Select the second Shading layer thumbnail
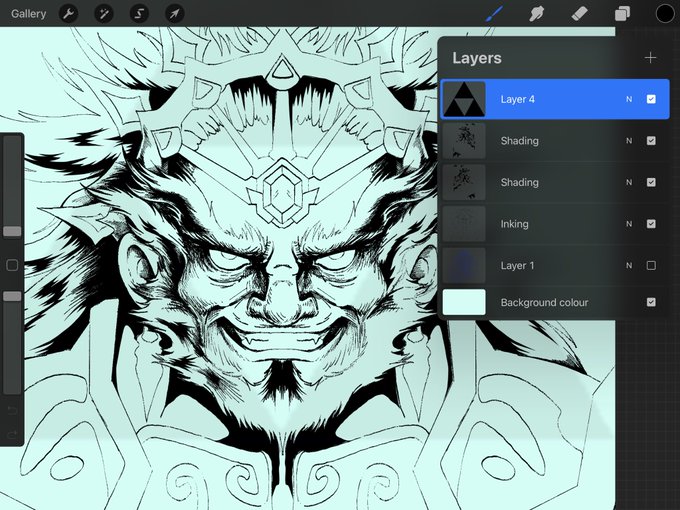680x510 pixels. [464, 182]
